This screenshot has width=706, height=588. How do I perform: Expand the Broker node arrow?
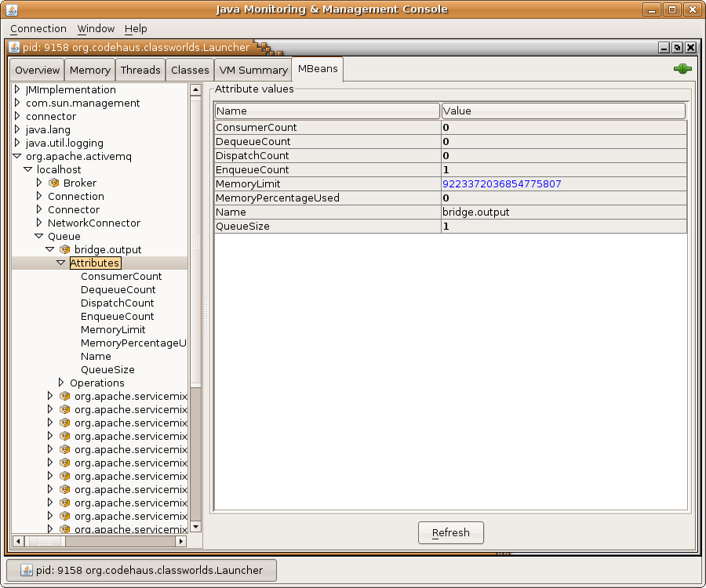(x=39, y=182)
